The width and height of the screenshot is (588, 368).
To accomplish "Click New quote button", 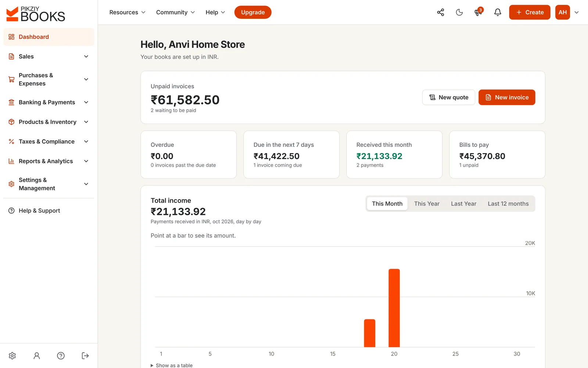I will 449,98.
